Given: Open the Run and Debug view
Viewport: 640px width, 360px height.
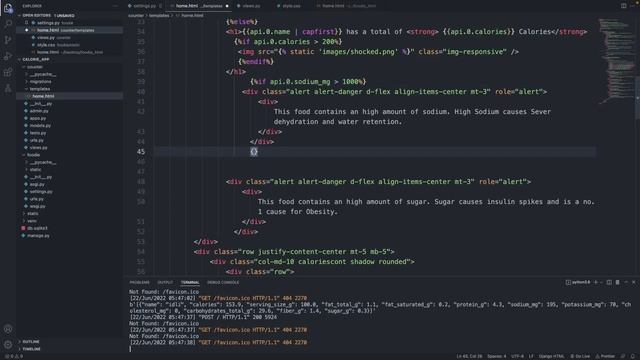Looking at the screenshot, I should click(x=8, y=56).
